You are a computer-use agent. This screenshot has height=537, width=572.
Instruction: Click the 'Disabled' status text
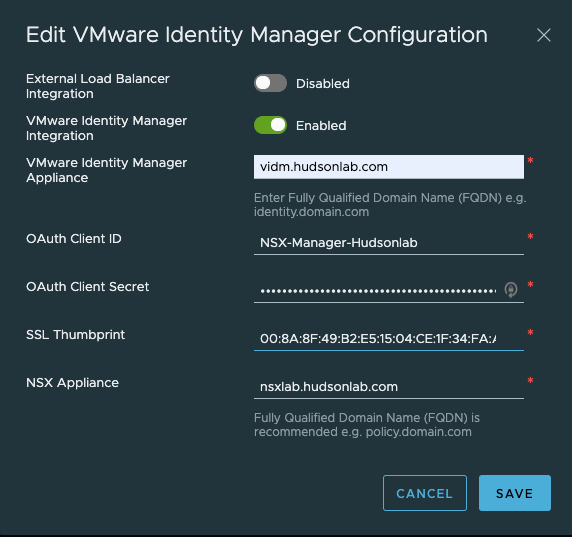(322, 84)
